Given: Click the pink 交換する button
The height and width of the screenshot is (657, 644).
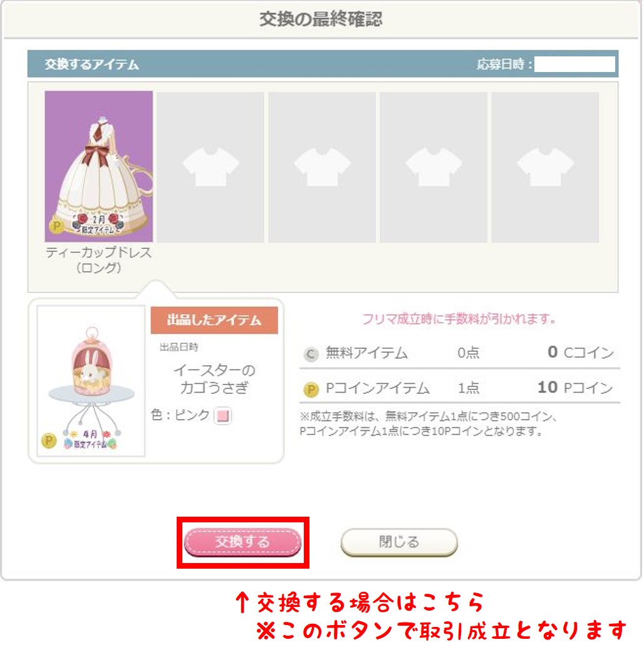Looking at the screenshot, I should click(243, 542).
